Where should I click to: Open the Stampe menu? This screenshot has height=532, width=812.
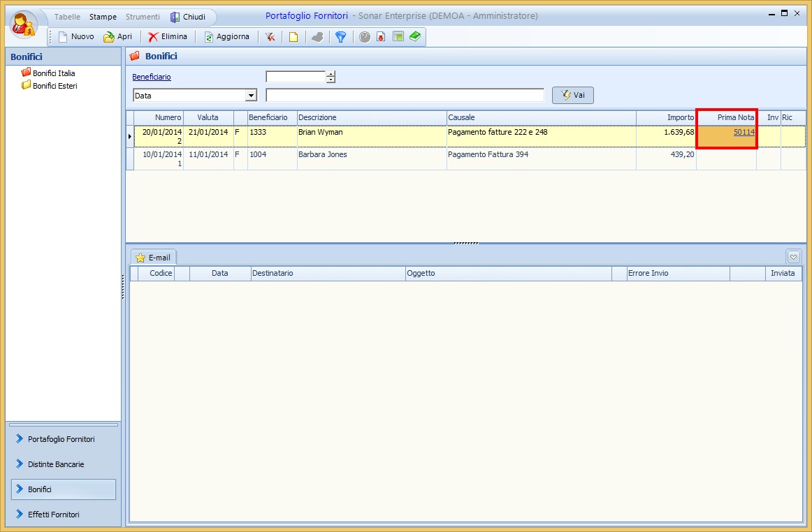click(x=103, y=17)
